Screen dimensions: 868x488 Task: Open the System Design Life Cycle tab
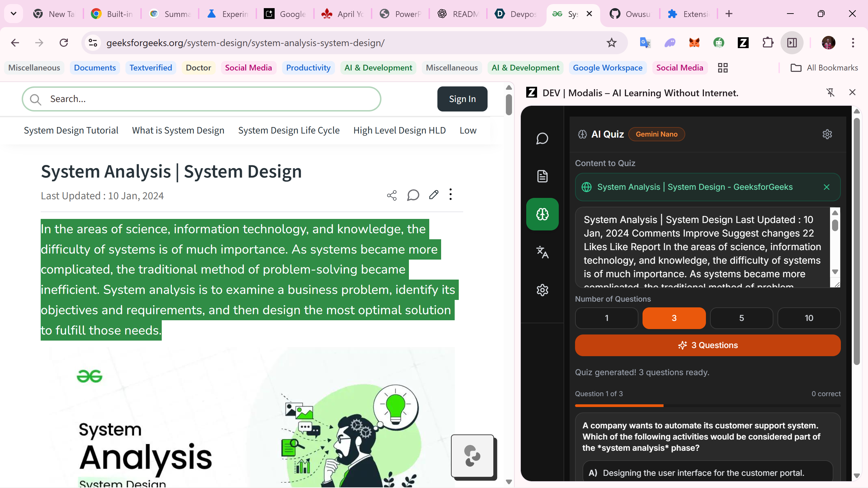(x=289, y=130)
